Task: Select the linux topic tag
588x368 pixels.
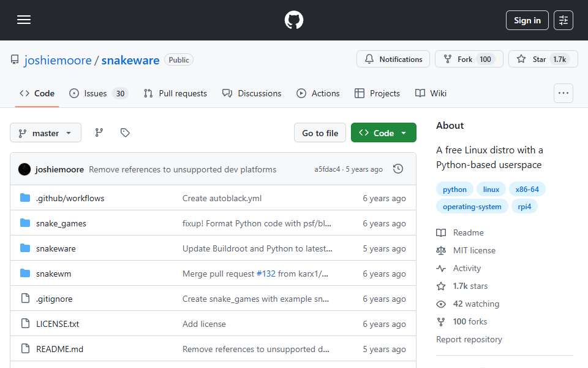Action: 491,190
